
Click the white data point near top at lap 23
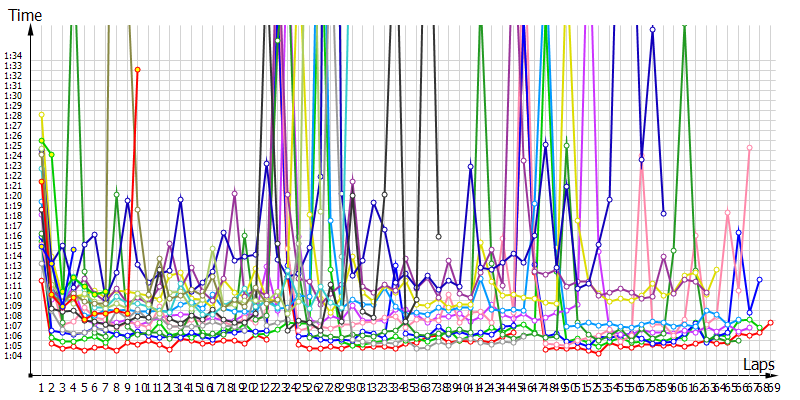[277, 40]
